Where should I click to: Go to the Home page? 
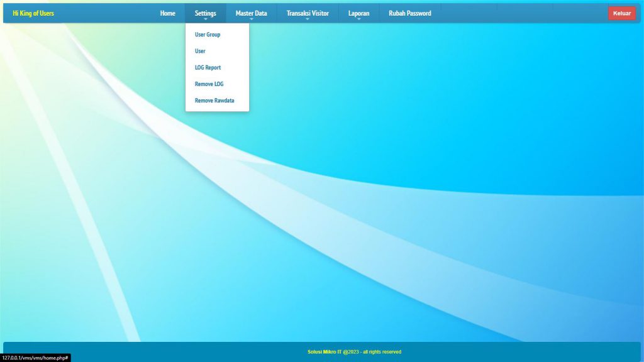click(167, 13)
